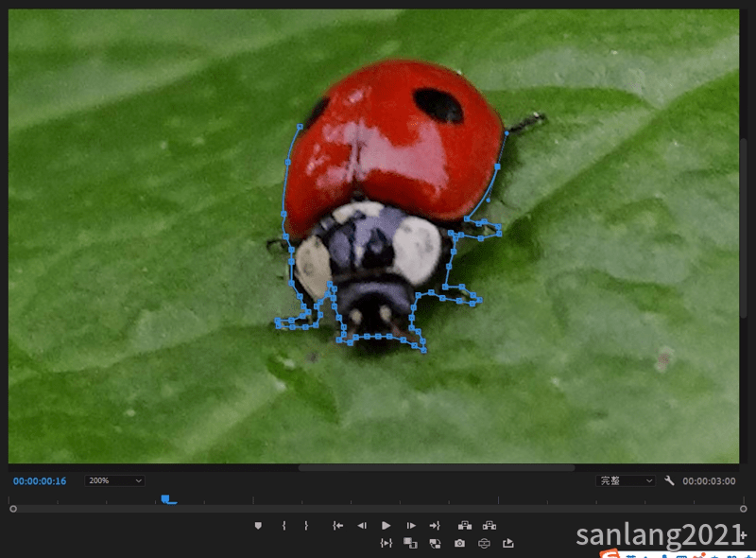This screenshot has width=756, height=558.
Task: Open the 完整 playback resolution dropdown
Action: tap(626, 480)
